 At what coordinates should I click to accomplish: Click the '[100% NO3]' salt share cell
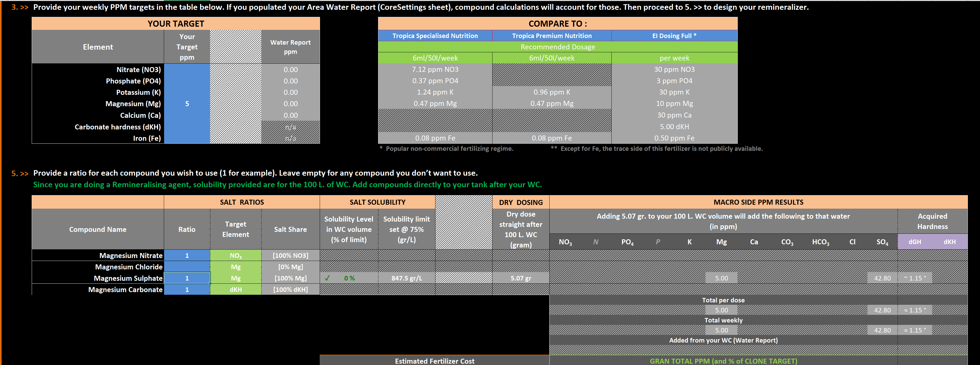291,255
